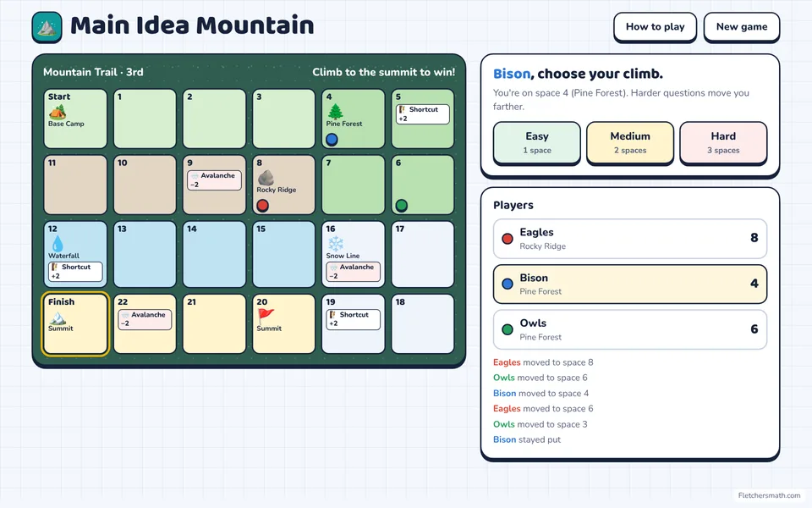
Task: Click board space 10
Action: (x=145, y=185)
